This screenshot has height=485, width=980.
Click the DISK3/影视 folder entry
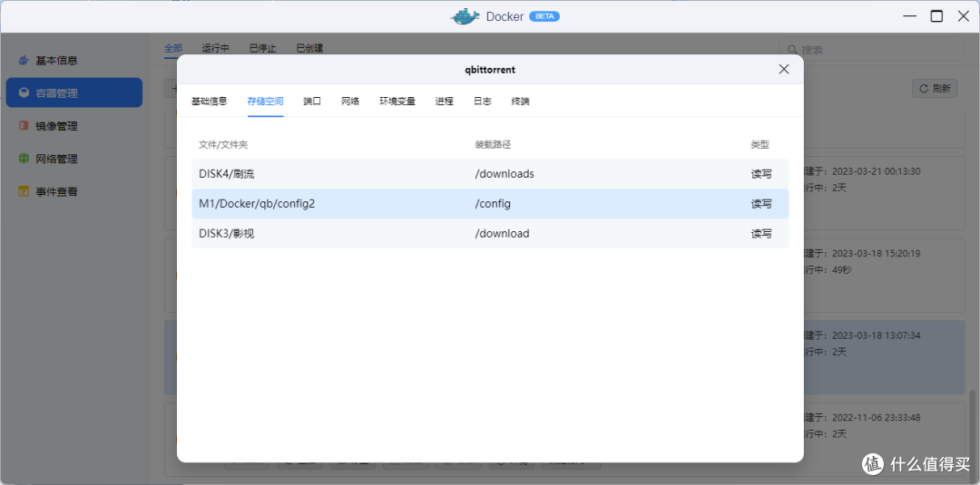[227, 234]
